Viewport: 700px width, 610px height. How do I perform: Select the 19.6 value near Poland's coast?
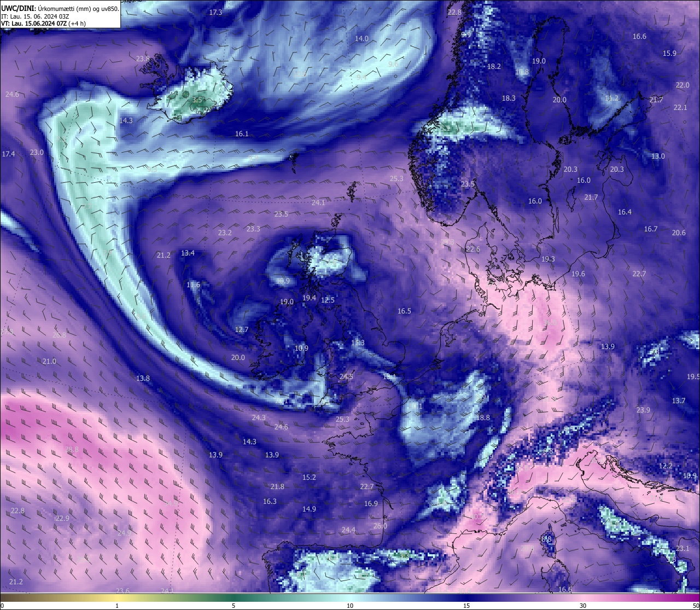tap(578, 274)
